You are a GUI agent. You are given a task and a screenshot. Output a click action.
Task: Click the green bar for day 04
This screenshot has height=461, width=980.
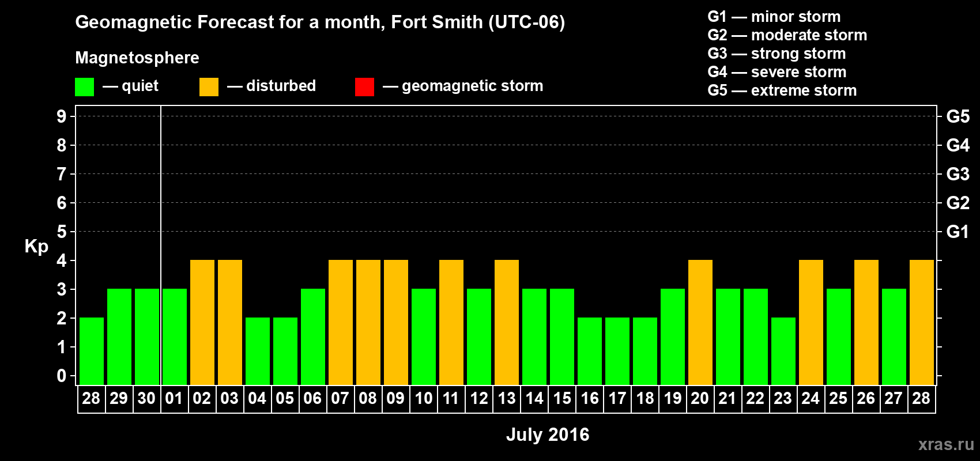258,352
